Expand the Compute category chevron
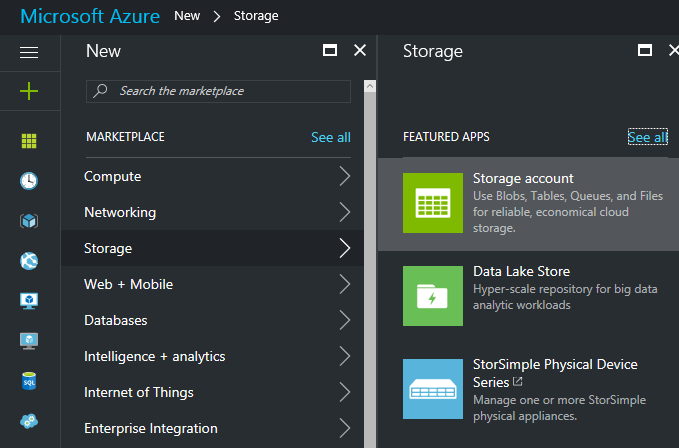Image resolution: width=679 pixels, height=448 pixels. pos(344,177)
